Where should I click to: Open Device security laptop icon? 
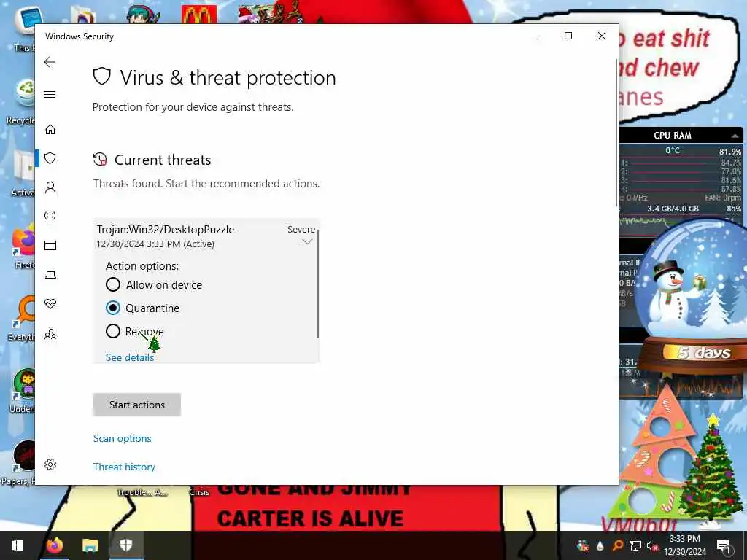point(50,275)
